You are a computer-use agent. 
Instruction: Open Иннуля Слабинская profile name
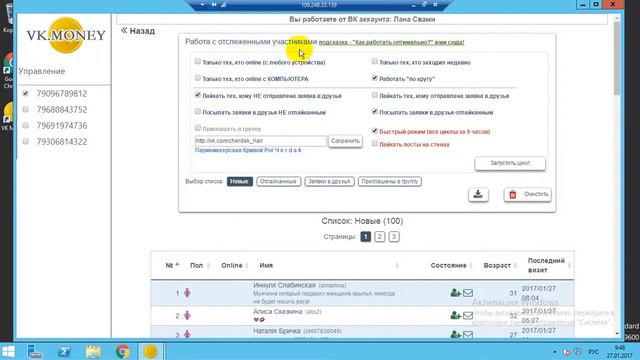coord(284,285)
